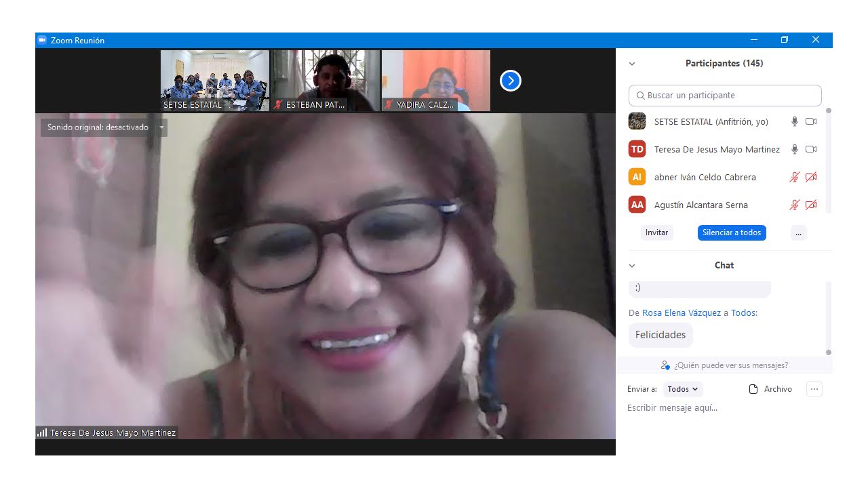
Task: Toggle SETSE ESTATAL camera icon
Action: tap(811, 121)
